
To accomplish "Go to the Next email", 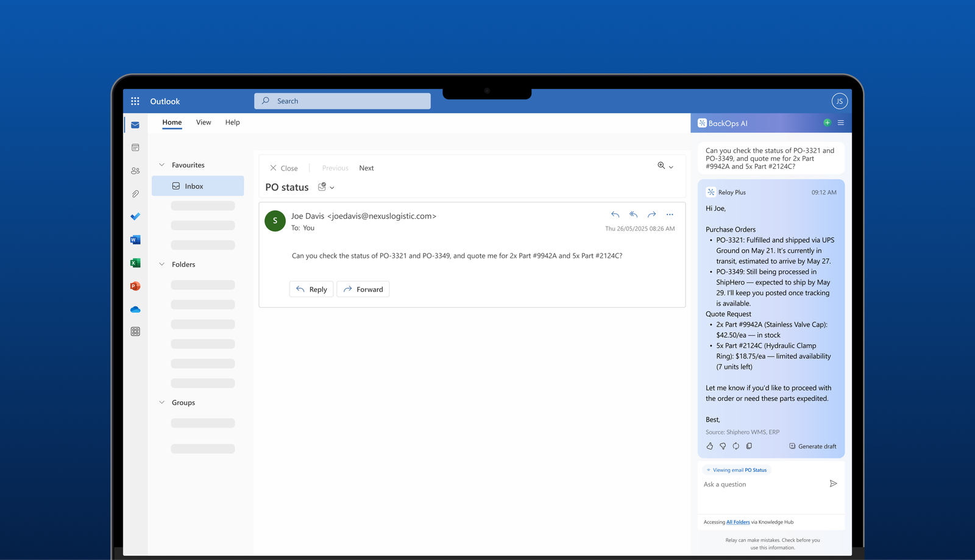I will (x=366, y=168).
